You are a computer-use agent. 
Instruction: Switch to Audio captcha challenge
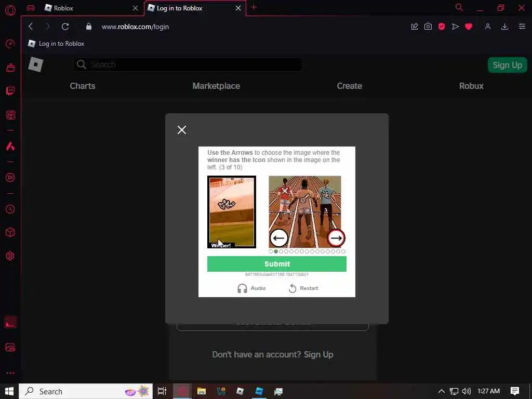coord(251,288)
